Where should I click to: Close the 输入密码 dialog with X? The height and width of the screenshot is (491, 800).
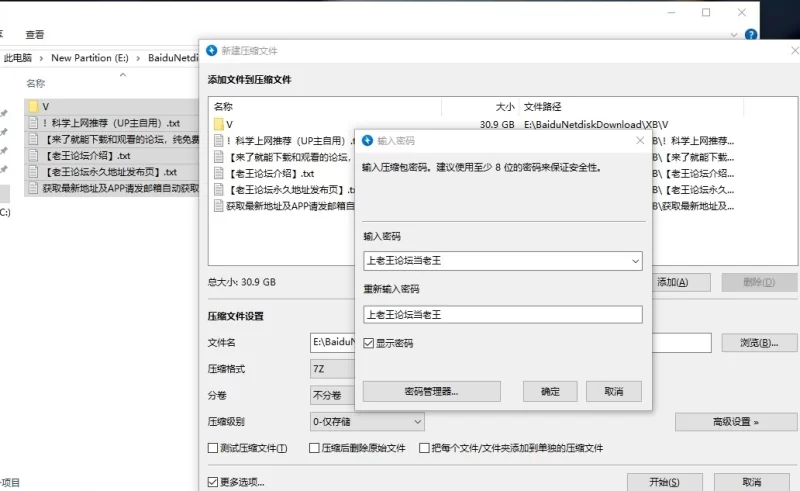click(640, 141)
